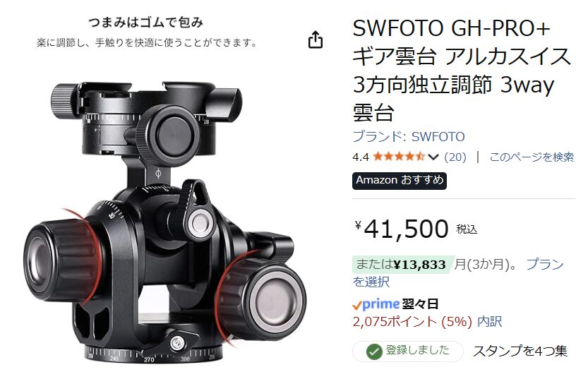Click the share icon above product image
The width and height of the screenshot is (588, 367).
[316, 40]
